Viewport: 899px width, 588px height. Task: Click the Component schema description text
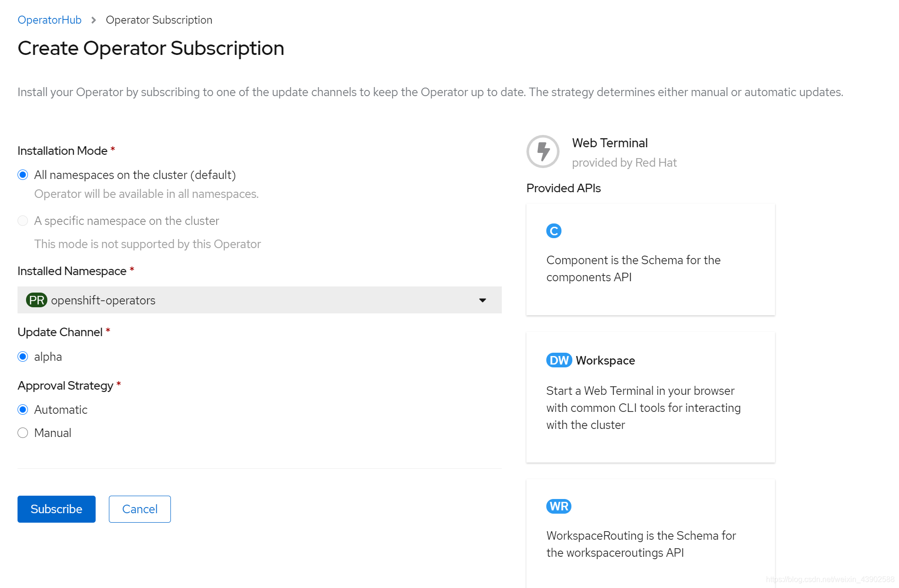pyautogui.click(x=633, y=268)
